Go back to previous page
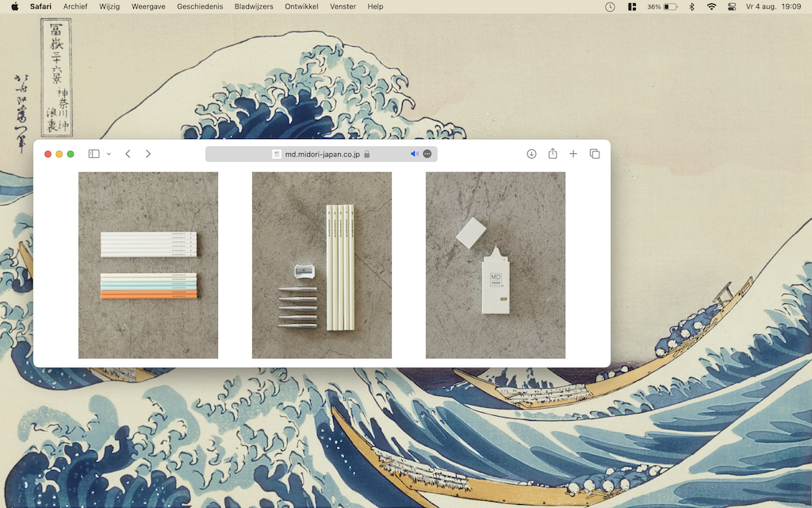812x508 pixels. pyautogui.click(x=128, y=154)
